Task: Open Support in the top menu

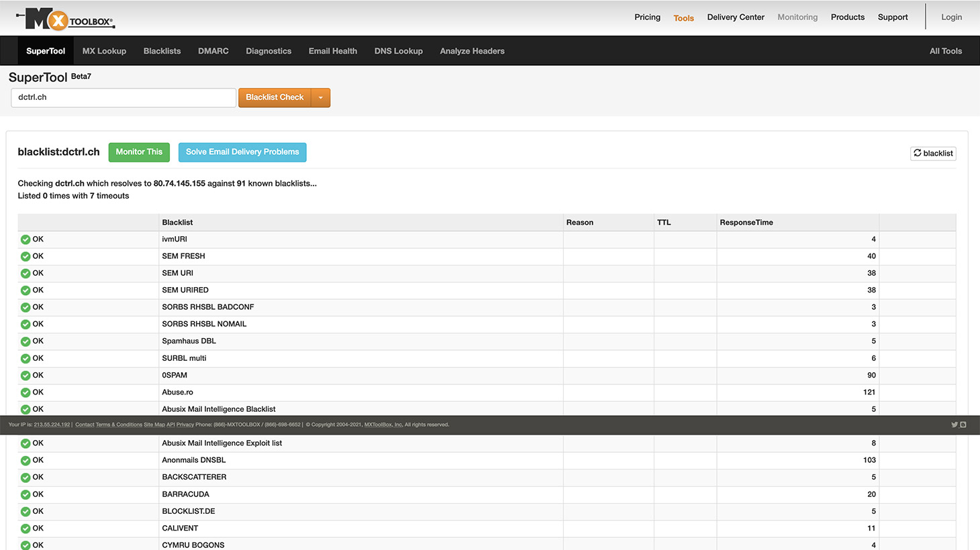Action: tap(893, 17)
